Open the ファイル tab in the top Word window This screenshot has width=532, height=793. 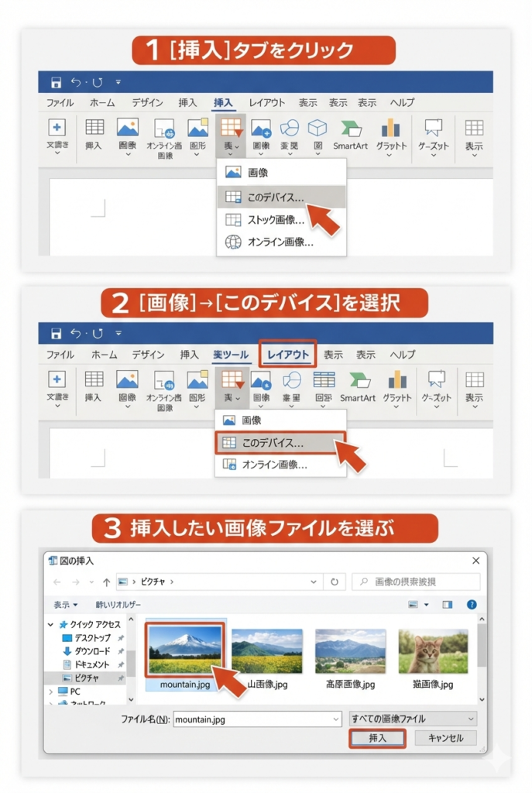tap(60, 103)
